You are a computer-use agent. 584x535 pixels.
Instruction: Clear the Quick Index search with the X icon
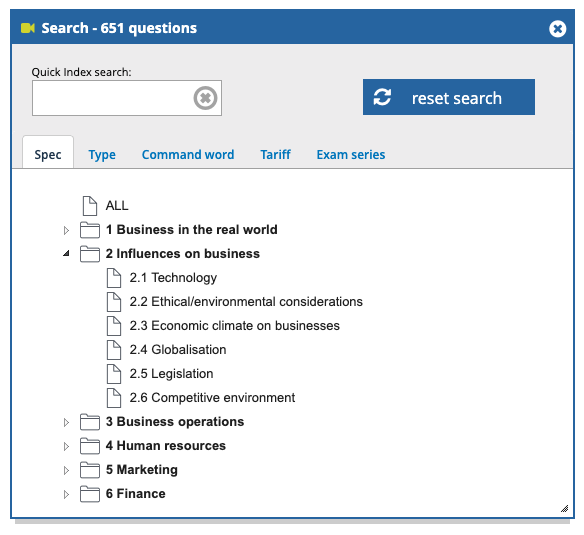[205, 98]
